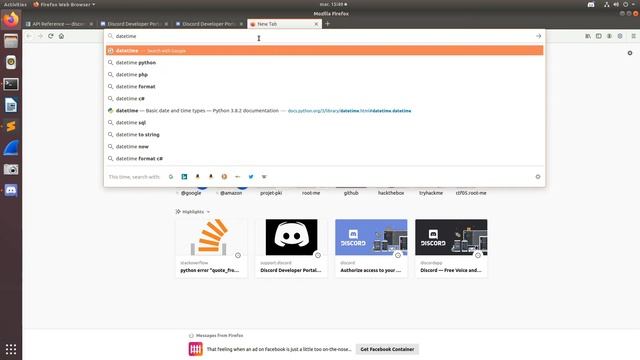
Task: Open the Discord Developer Portal highlight card
Action: pos(291,248)
